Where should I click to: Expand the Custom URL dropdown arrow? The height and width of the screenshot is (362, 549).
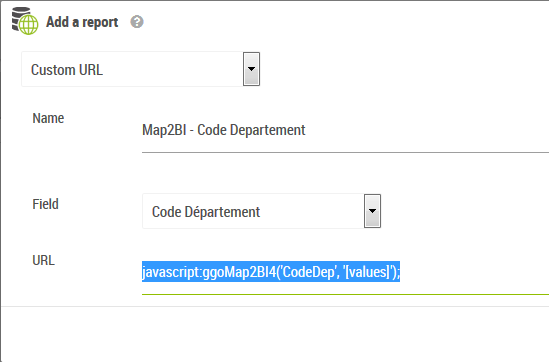coord(251,69)
